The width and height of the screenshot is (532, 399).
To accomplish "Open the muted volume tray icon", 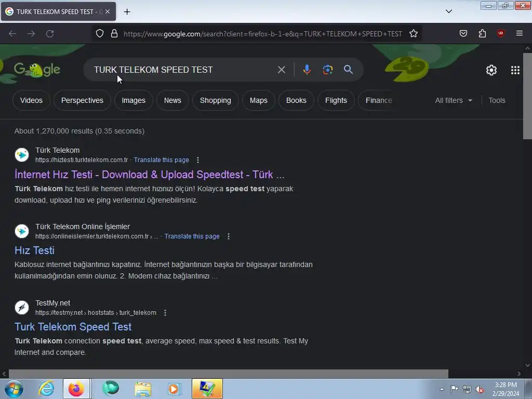I will click(480, 389).
